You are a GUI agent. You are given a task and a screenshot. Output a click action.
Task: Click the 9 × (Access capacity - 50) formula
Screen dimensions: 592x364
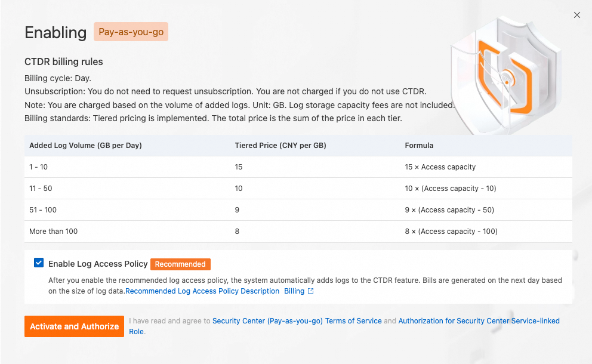pyautogui.click(x=449, y=210)
